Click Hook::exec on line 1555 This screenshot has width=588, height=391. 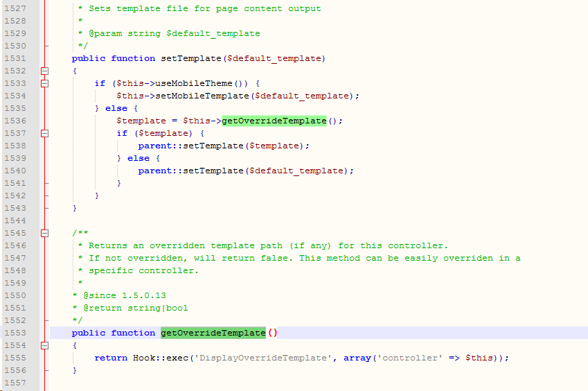[x=161, y=358]
